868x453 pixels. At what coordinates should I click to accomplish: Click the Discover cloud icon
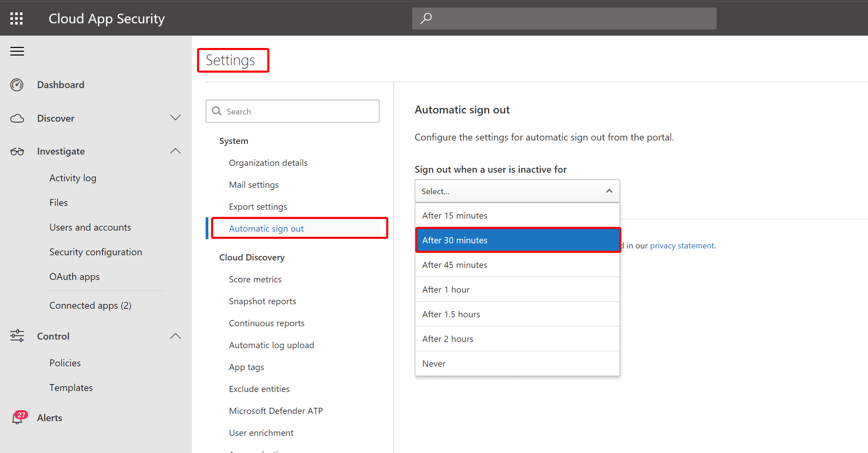coord(17,119)
